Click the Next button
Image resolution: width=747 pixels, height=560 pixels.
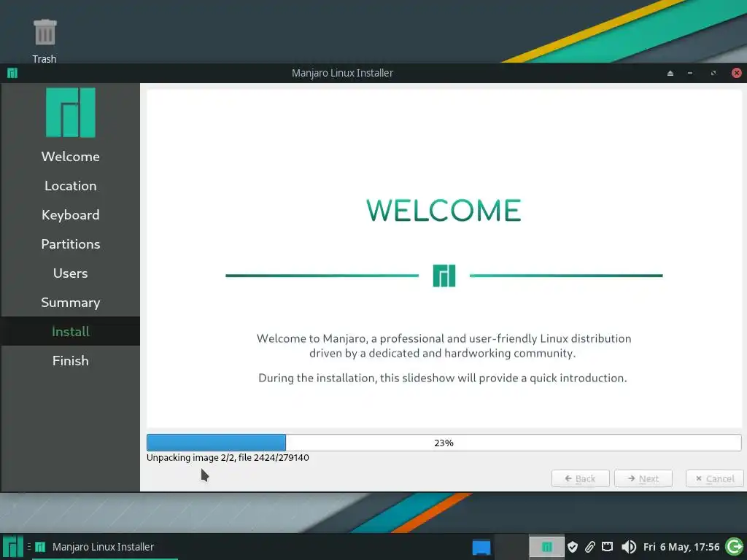643,478
